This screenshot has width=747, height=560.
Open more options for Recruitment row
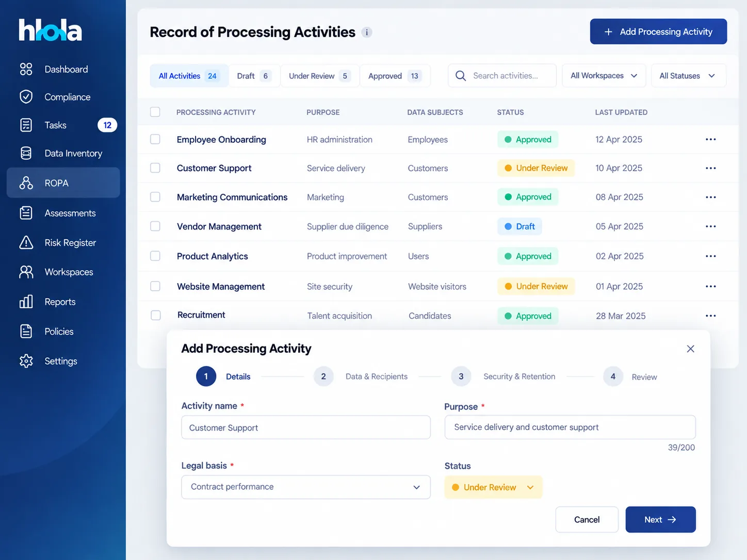[710, 316]
